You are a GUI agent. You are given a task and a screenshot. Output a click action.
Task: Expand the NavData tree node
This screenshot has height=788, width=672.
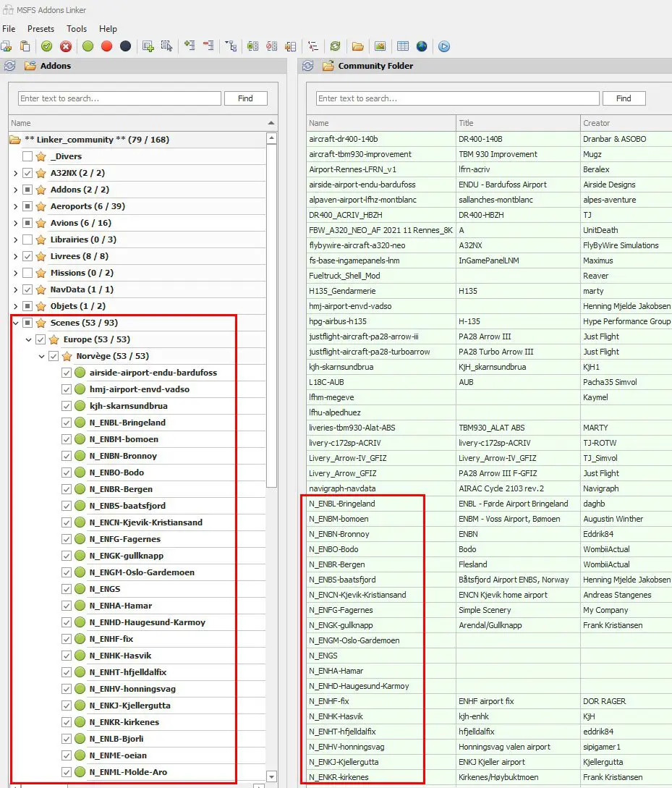(x=16, y=289)
